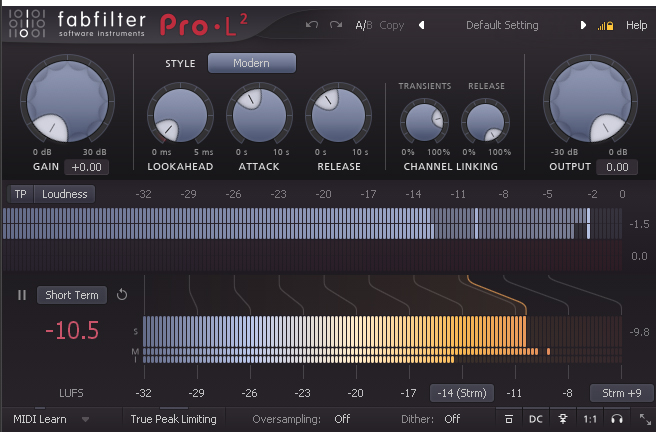
Task: Click the Lookahead knob
Action: point(180,115)
